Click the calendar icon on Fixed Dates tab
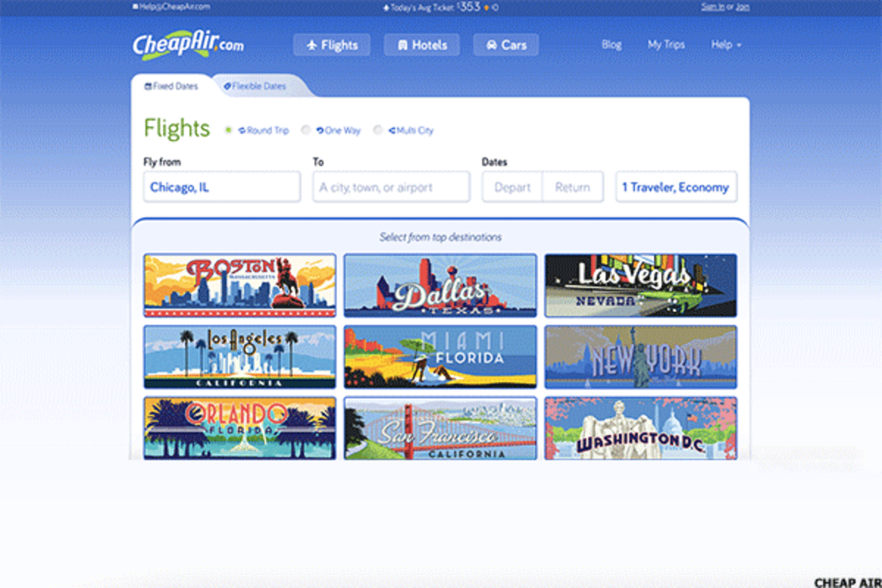 click(148, 86)
